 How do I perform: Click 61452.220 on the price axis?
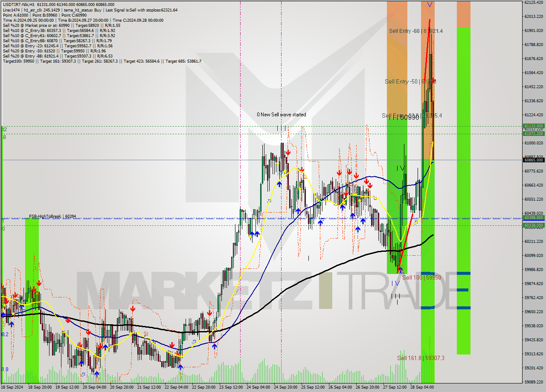coord(534,87)
